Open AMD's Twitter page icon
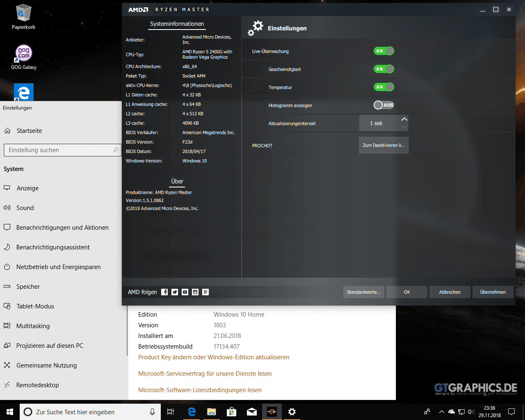 [x=175, y=292]
